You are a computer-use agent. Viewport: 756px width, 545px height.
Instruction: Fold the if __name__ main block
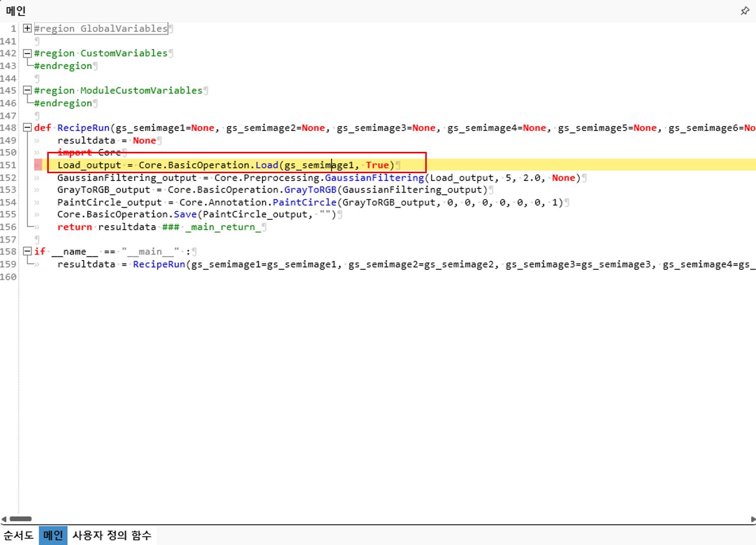[27, 251]
